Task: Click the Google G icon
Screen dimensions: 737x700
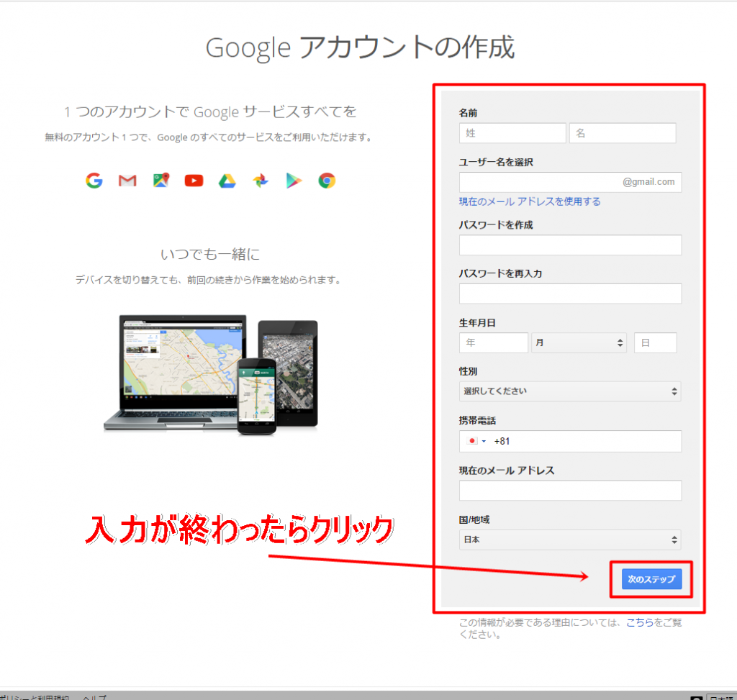Action: (x=94, y=181)
